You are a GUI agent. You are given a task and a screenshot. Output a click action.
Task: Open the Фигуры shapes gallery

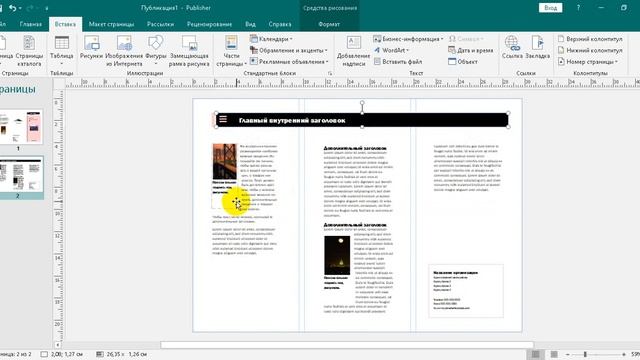(156, 51)
